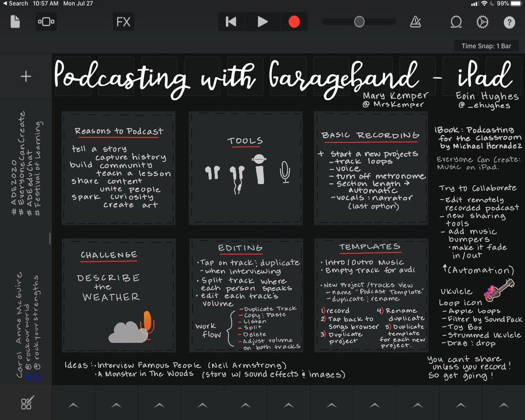Viewport: 525px width, 420px height.
Task: Add a new track with the plus button
Action: click(x=25, y=76)
